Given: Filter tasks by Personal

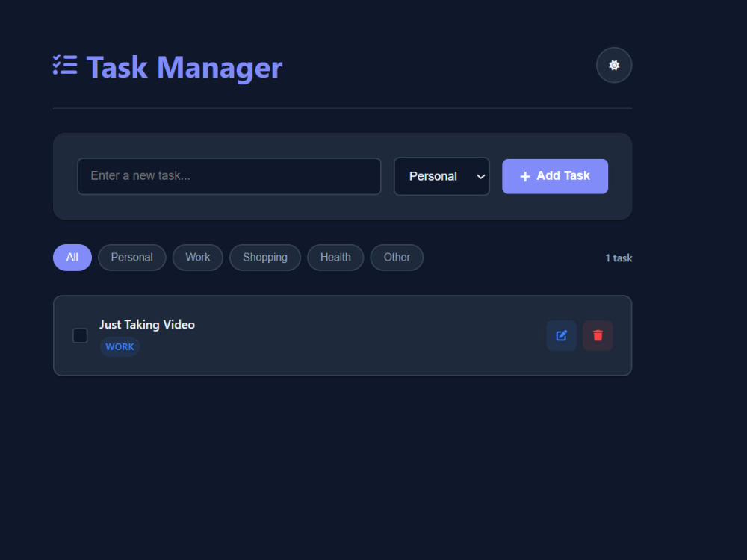Looking at the screenshot, I should 132,258.
